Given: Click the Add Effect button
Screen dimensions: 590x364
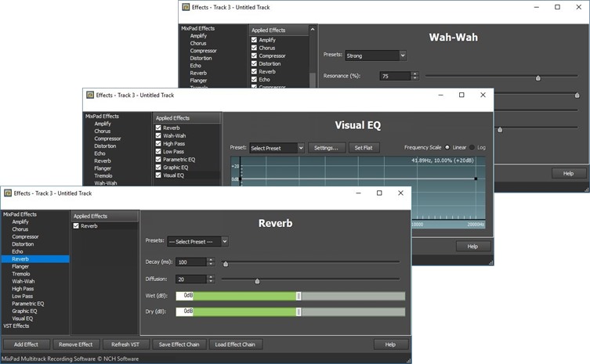Looking at the screenshot, I should [26, 344].
